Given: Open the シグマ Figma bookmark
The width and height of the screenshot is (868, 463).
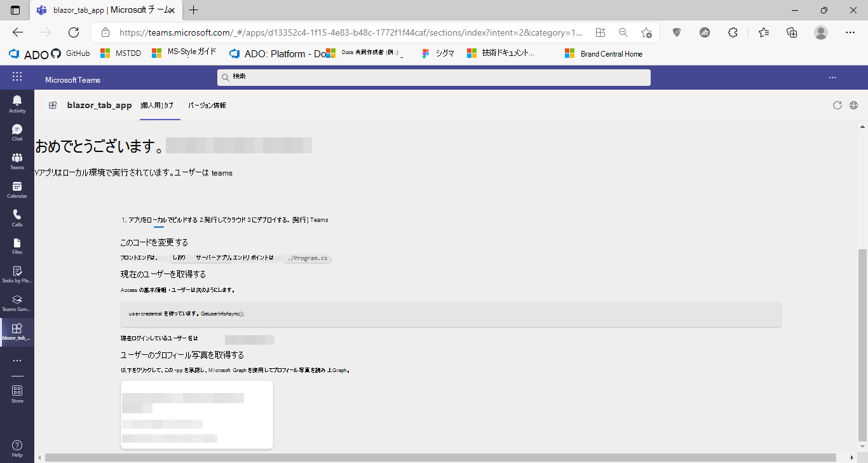Looking at the screenshot, I should pyautogui.click(x=438, y=54).
